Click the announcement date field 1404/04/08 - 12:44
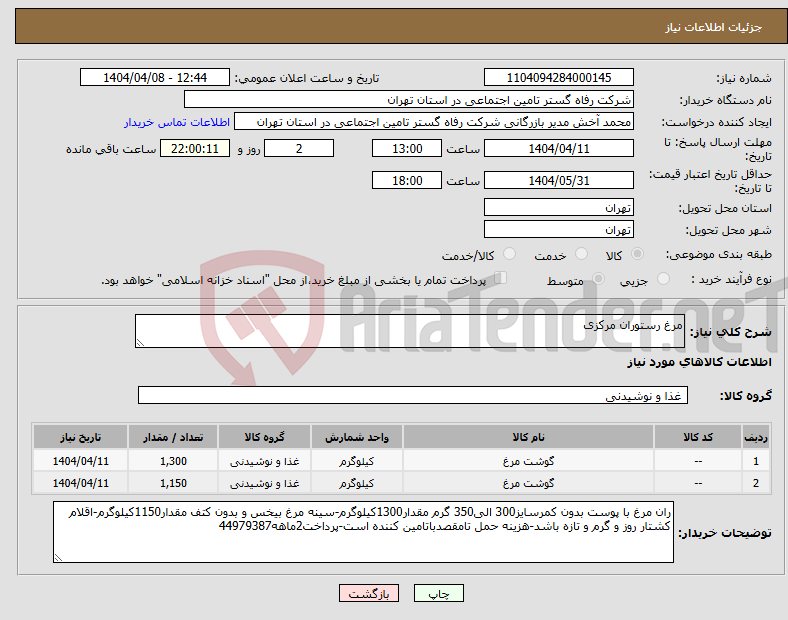Image resolution: width=788 pixels, height=620 pixels. coord(155,77)
